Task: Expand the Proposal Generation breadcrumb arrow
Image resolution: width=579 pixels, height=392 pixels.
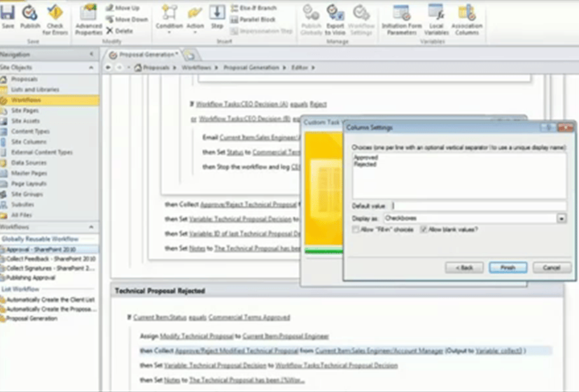Action: tap(285, 67)
